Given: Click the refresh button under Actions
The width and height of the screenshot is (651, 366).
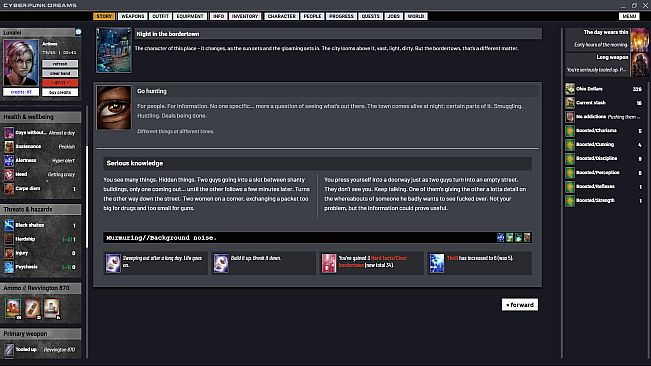Looking at the screenshot, I should pyautogui.click(x=60, y=64).
